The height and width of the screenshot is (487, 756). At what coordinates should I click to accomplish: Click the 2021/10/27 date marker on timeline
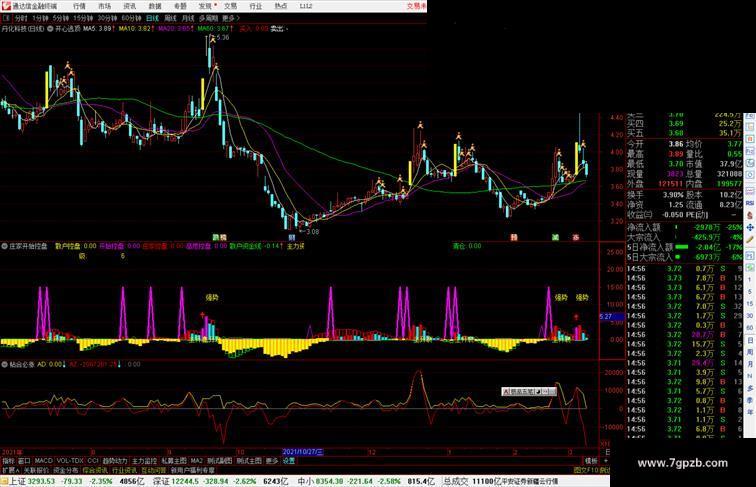coord(303,452)
